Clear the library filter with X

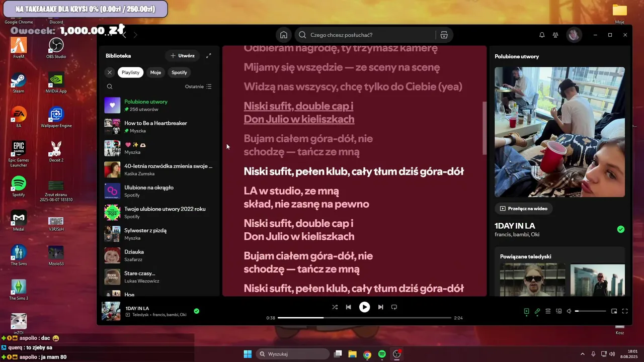coord(110,72)
